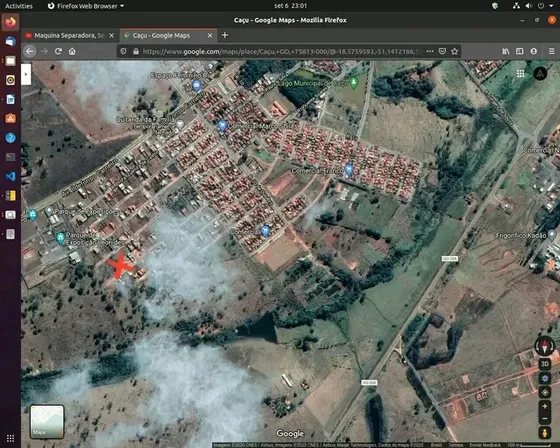The width and height of the screenshot is (560, 448).
Task: Open the clock and calendar at 23:01
Action: click(290, 6)
